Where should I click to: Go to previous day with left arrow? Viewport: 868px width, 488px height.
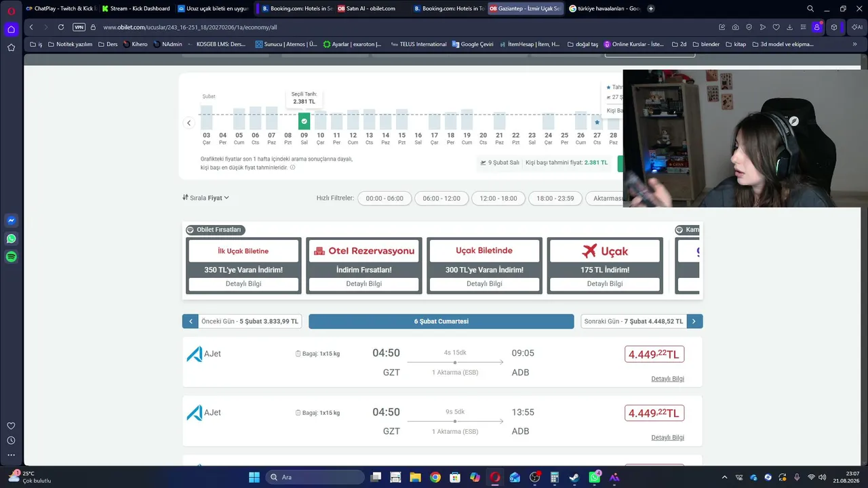pos(191,321)
